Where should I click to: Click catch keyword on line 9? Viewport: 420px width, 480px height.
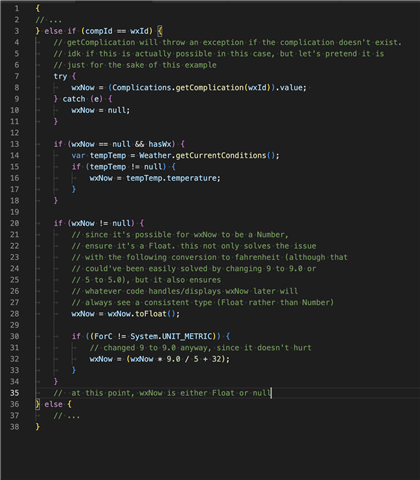[74, 99]
